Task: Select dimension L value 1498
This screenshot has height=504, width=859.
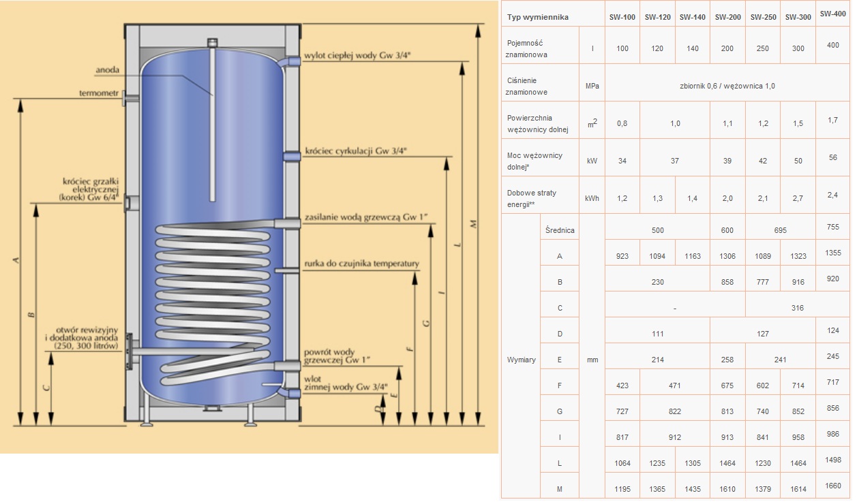Action: click(833, 460)
